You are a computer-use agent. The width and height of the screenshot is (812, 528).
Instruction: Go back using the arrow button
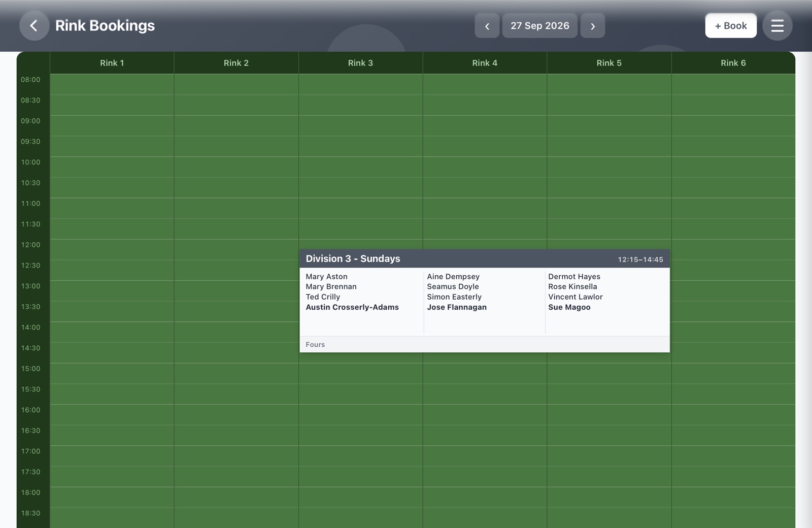point(34,26)
